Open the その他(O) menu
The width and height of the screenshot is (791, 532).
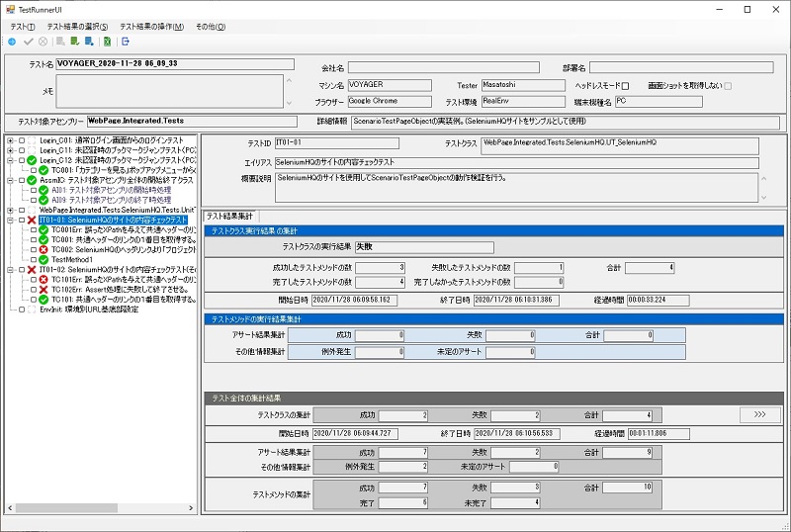point(211,27)
